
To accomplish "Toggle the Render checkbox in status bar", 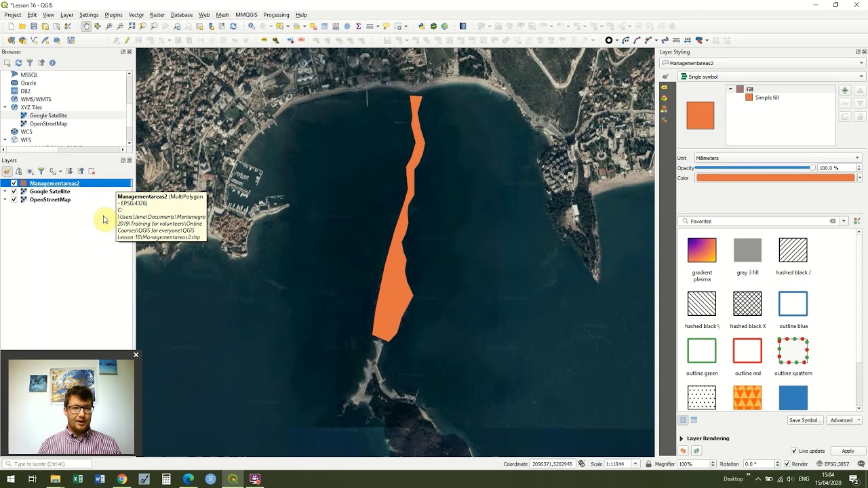I will (x=787, y=464).
